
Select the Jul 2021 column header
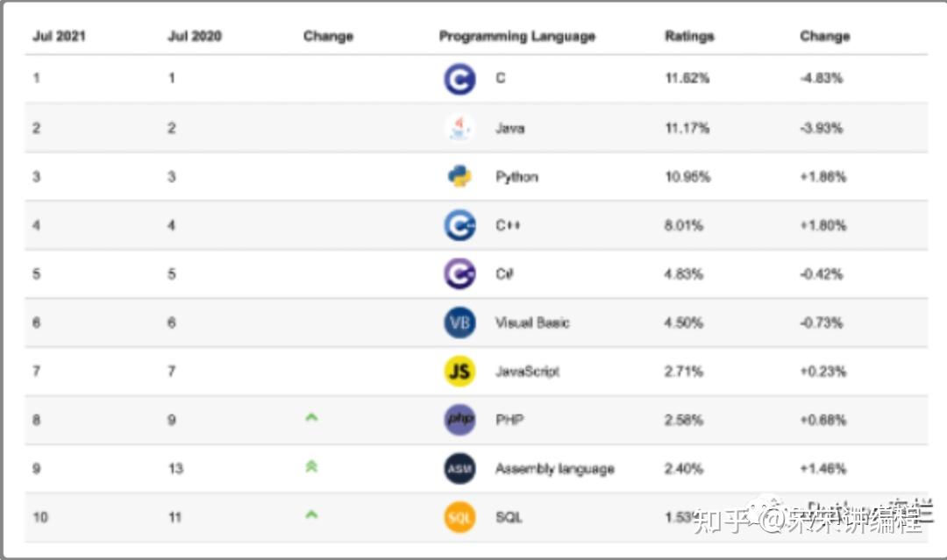[60, 36]
